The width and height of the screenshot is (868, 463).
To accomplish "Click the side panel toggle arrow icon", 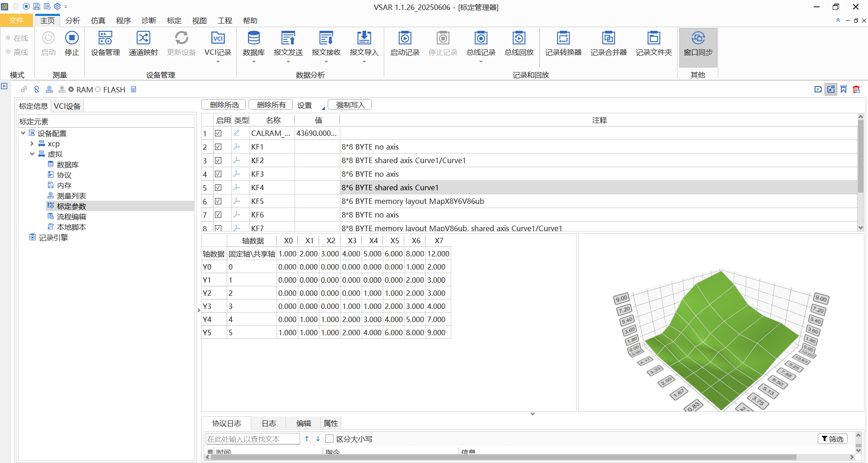I will click(x=4, y=86).
